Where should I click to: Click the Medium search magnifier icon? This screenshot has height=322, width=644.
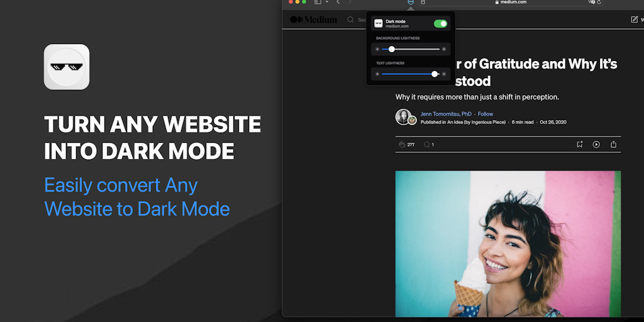tap(350, 19)
